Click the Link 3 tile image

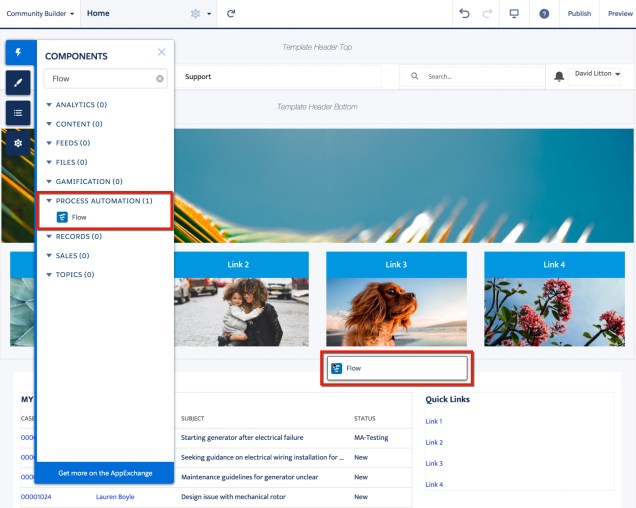(396, 311)
